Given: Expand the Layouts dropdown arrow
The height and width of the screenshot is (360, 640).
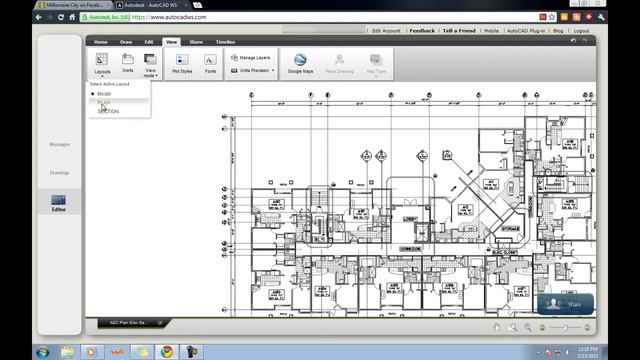Looking at the screenshot, I should point(102,76).
